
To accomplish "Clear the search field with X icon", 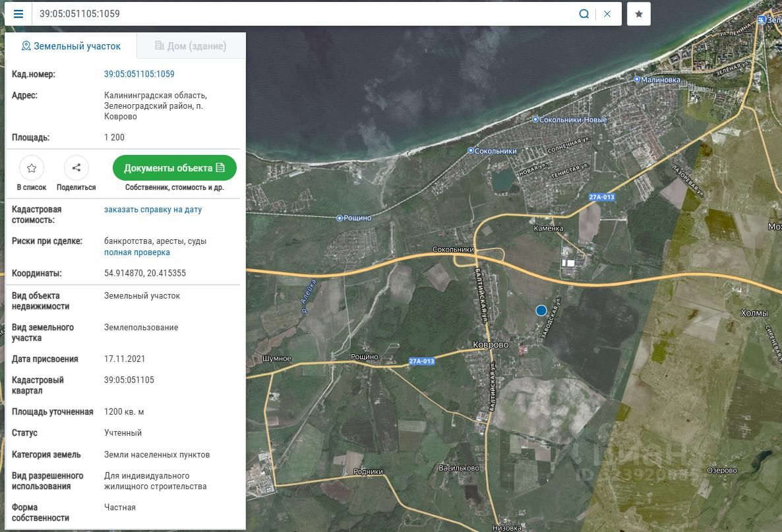I will click(607, 14).
